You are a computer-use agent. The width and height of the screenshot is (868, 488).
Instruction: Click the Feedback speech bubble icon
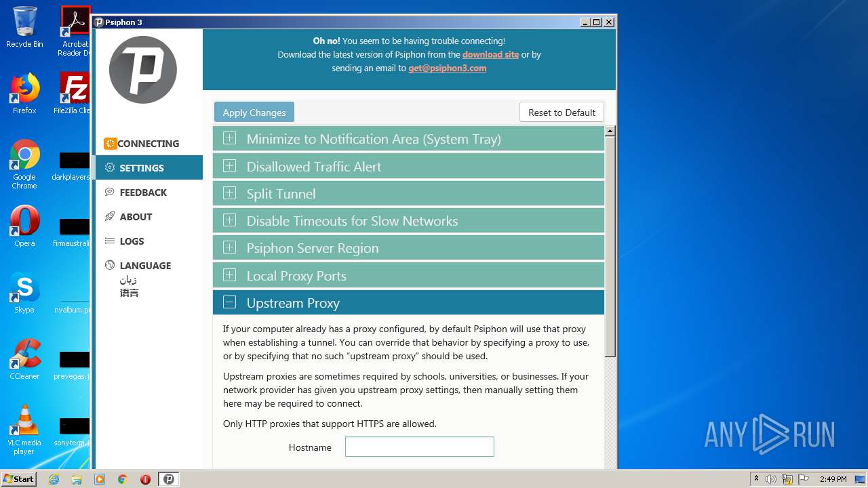click(x=110, y=192)
